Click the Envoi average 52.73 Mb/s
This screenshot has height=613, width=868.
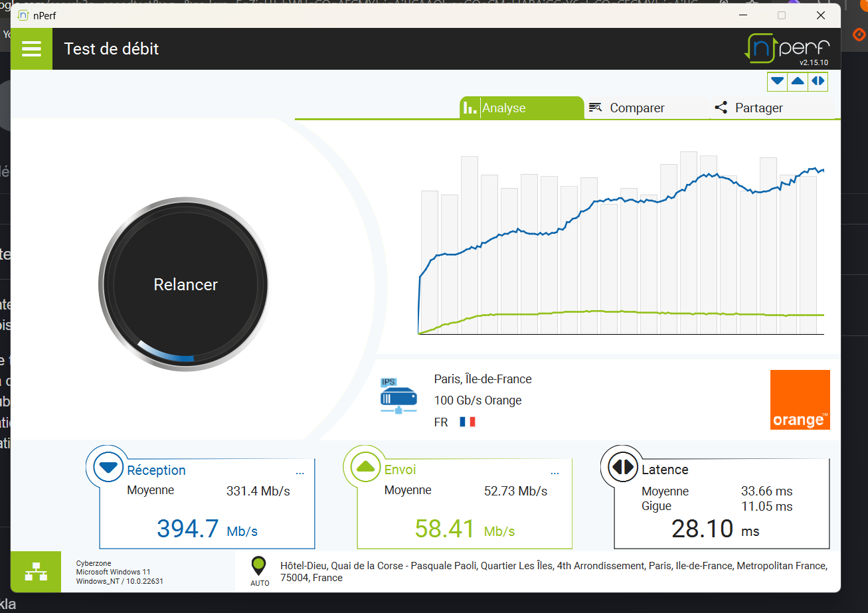pyautogui.click(x=515, y=491)
